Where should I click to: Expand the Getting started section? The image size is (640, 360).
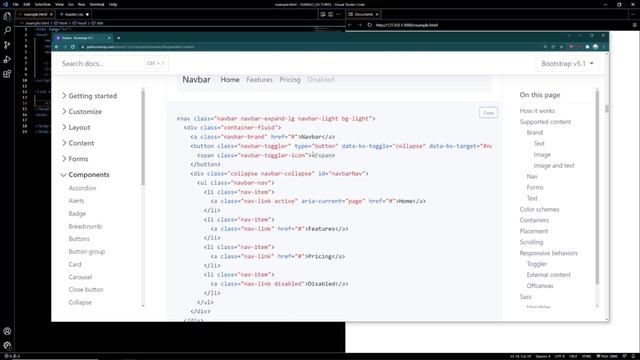coord(89,96)
